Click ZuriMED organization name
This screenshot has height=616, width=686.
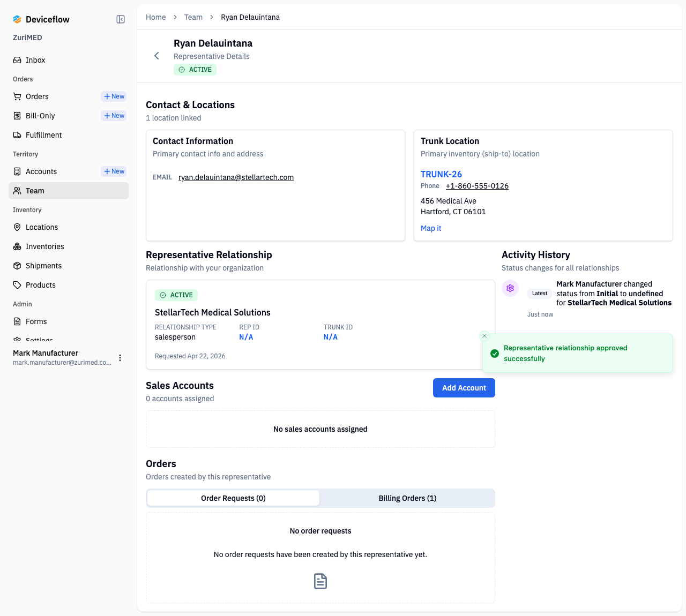click(x=27, y=37)
